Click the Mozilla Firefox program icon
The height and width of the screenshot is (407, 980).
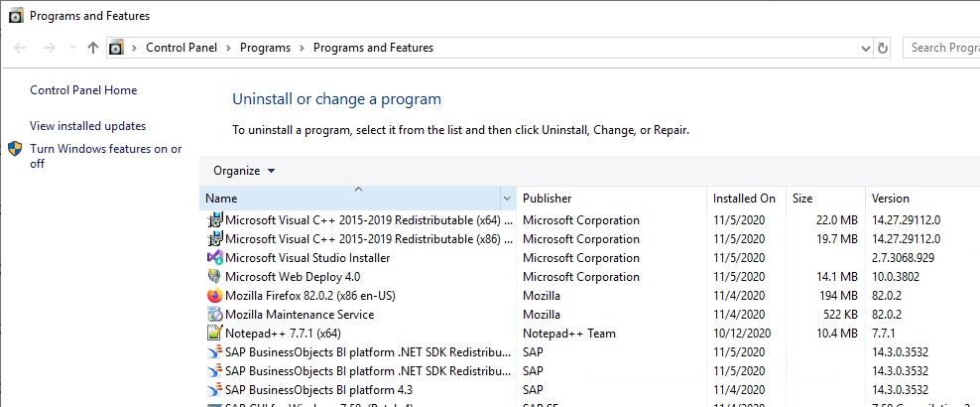pos(214,296)
